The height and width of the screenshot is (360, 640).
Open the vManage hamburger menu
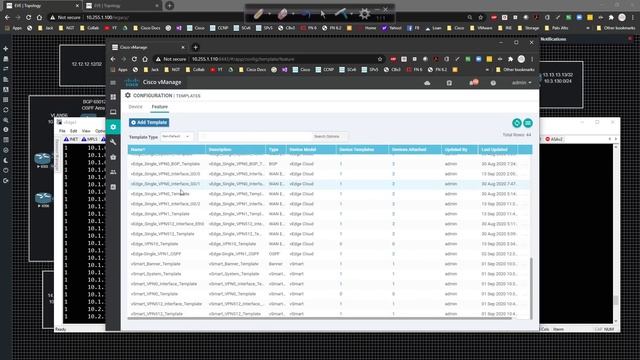[x=113, y=82]
